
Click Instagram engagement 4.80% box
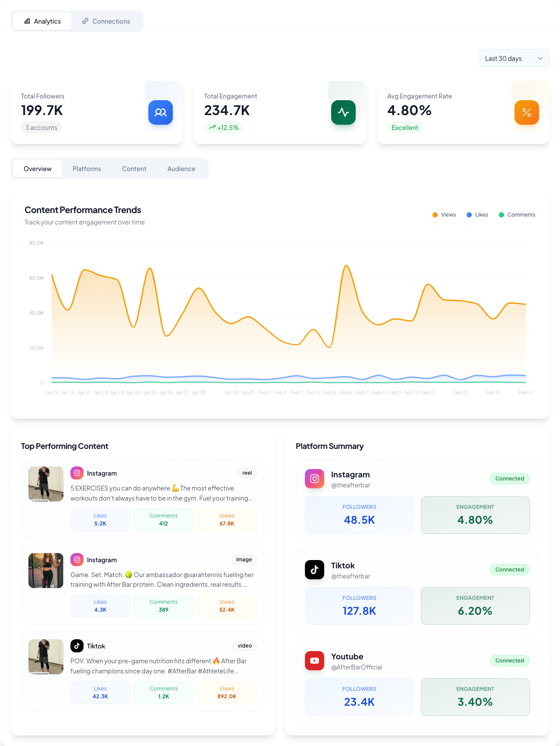475,515
